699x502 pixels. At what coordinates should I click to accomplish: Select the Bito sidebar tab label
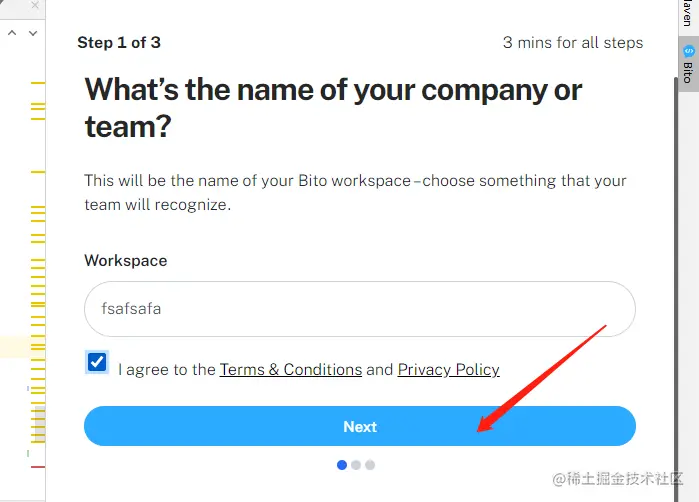pos(688,72)
